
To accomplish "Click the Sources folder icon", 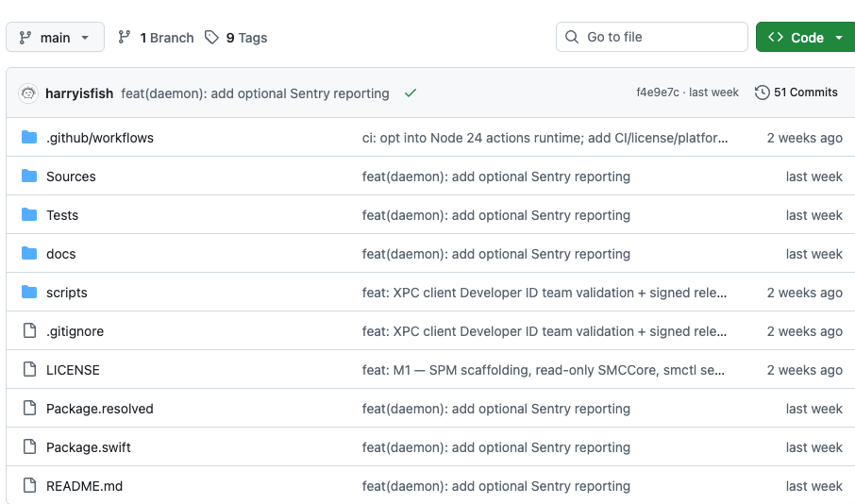I will click(29, 176).
